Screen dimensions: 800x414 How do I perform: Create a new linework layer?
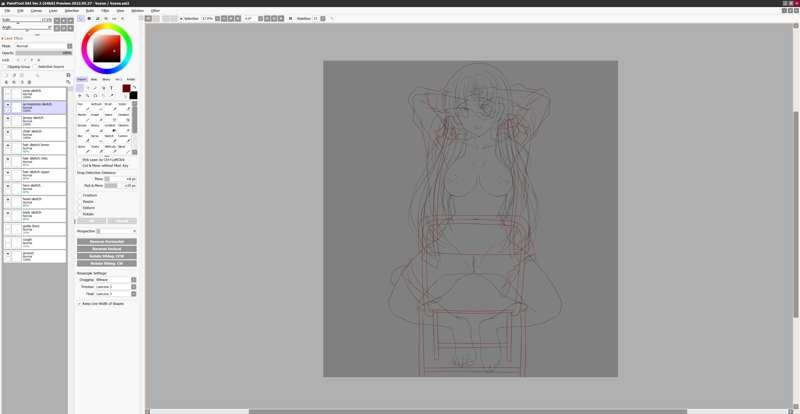click(14, 75)
